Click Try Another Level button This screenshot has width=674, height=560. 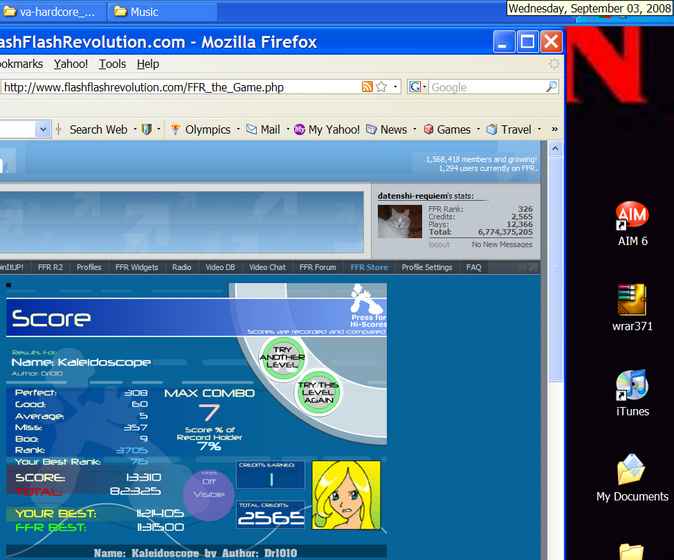pos(282,358)
